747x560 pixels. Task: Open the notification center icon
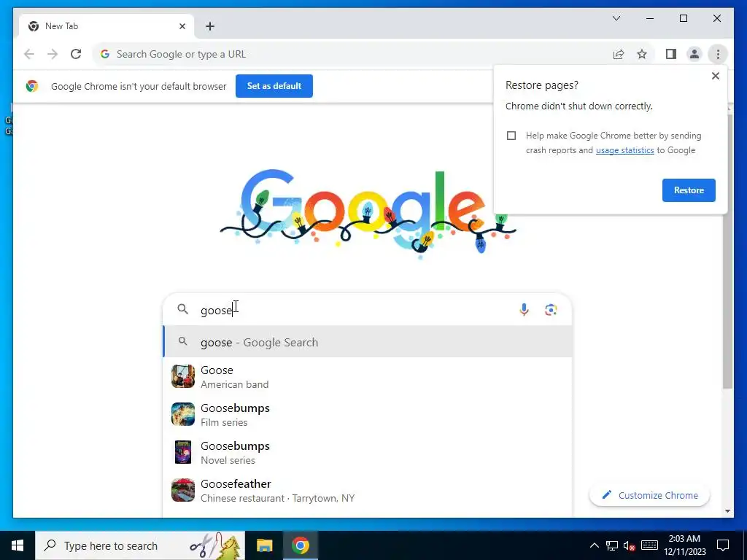(x=723, y=545)
